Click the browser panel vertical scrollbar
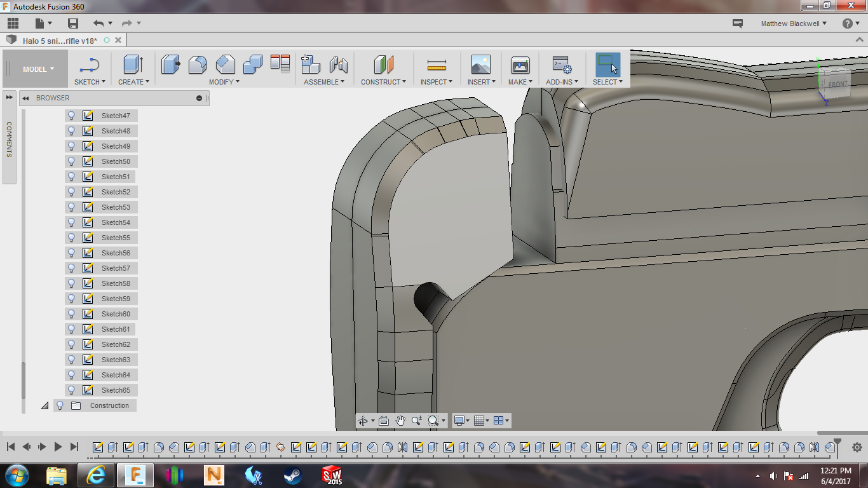The height and width of the screenshot is (488, 868). (x=24, y=381)
